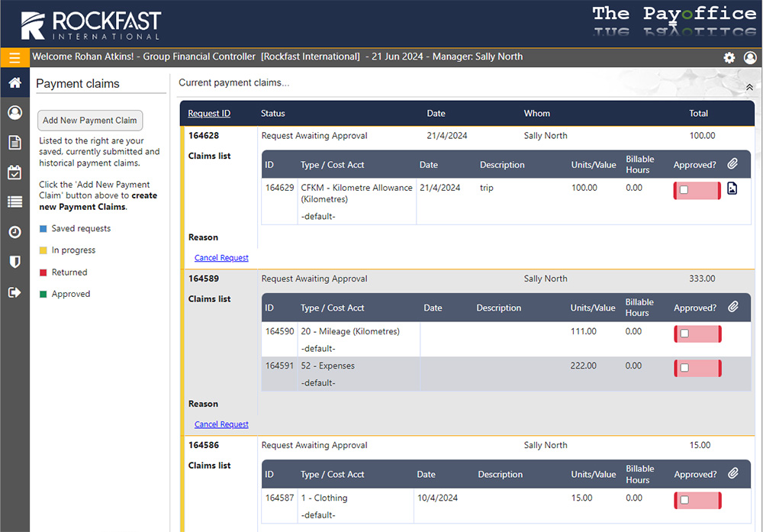Open the clock history icon in sidebar
Screen dimensions: 763x532
tap(14, 232)
